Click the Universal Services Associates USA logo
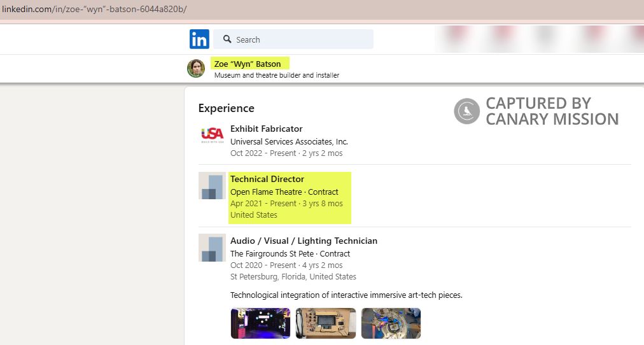Image resolution: width=644 pixels, height=345 pixels. (212, 134)
